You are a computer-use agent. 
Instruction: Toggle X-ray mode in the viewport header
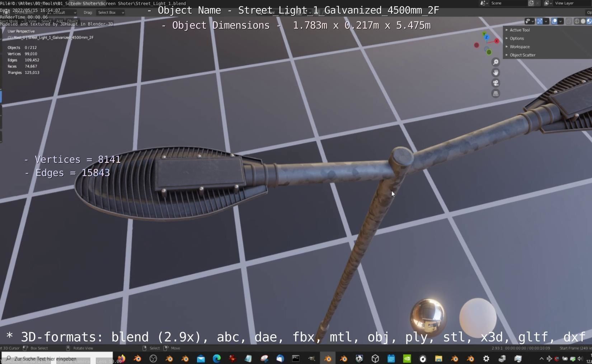[x=569, y=21]
